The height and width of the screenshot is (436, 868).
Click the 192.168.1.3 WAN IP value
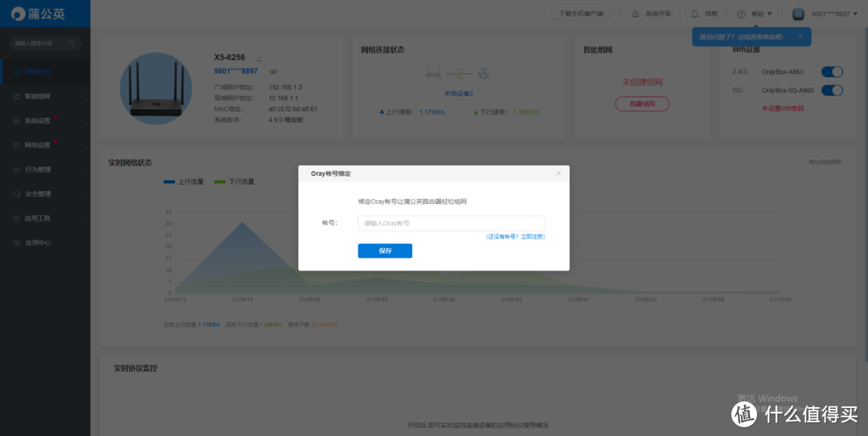click(285, 88)
